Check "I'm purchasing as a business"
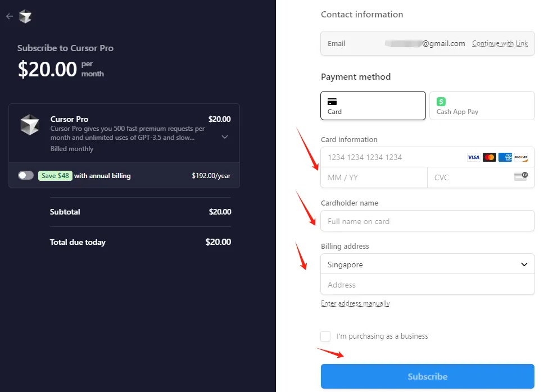 tap(325, 336)
